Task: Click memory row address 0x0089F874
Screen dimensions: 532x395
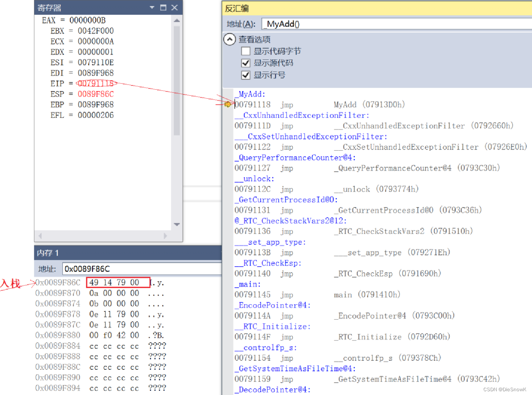Action: click(58, 303)
